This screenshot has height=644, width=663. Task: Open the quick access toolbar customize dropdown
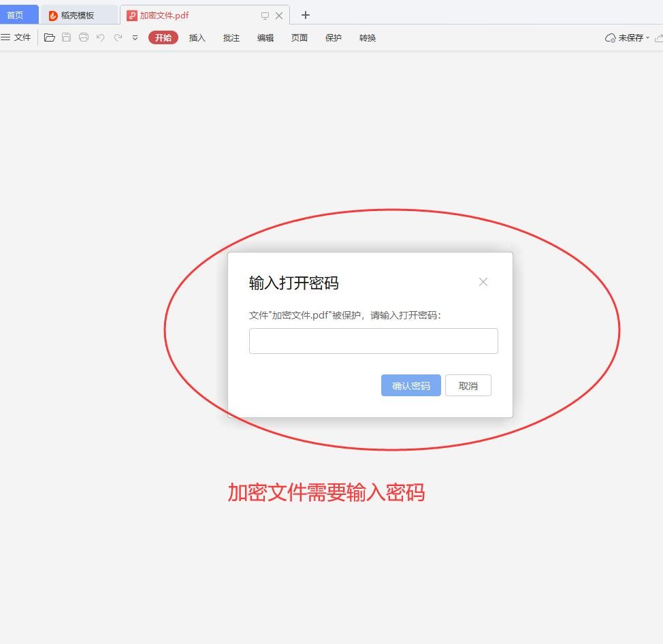click(x=133, y=38)
